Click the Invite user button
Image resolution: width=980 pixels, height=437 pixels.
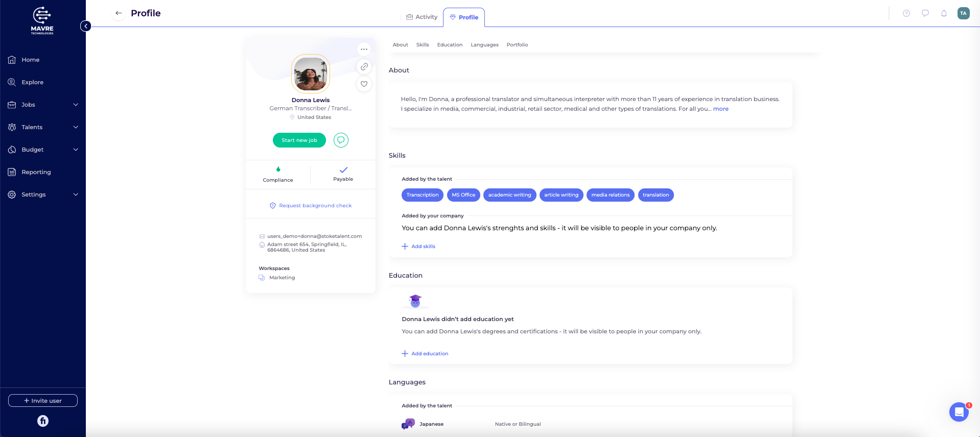click(x=43, y=401)
